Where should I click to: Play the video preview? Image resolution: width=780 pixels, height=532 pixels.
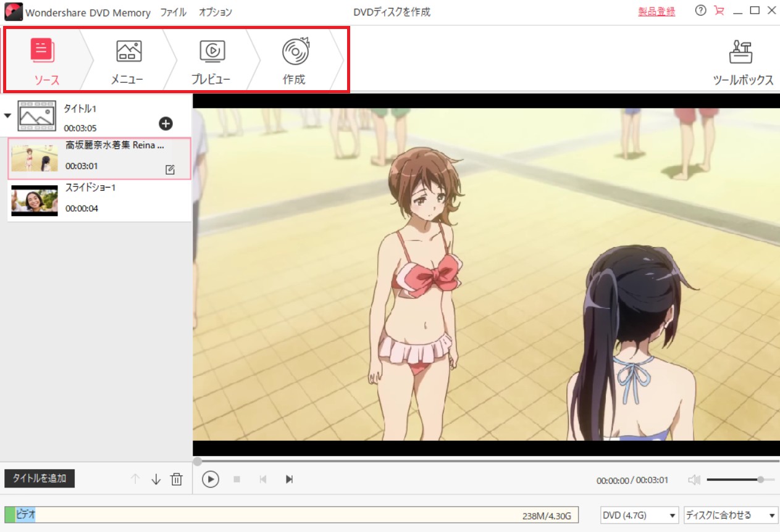click(x=211, y=479)
